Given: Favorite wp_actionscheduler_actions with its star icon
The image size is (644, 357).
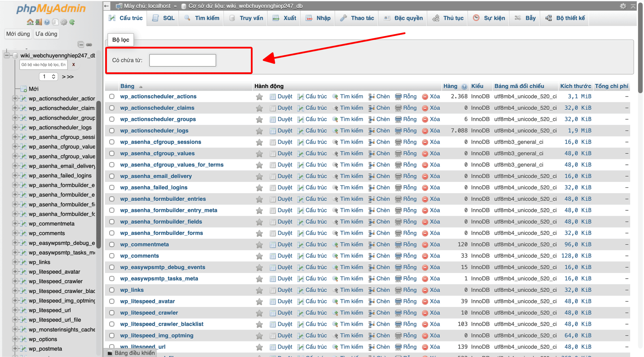Looking at the screenshot, I should point(259,96).
